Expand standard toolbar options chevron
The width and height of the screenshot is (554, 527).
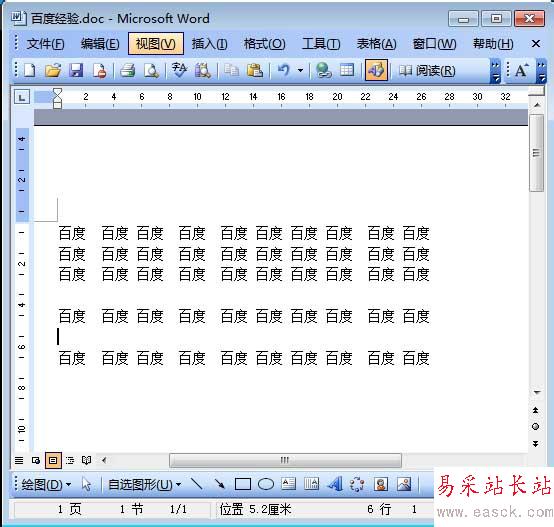pyautogui.click(x=496, y=71)
